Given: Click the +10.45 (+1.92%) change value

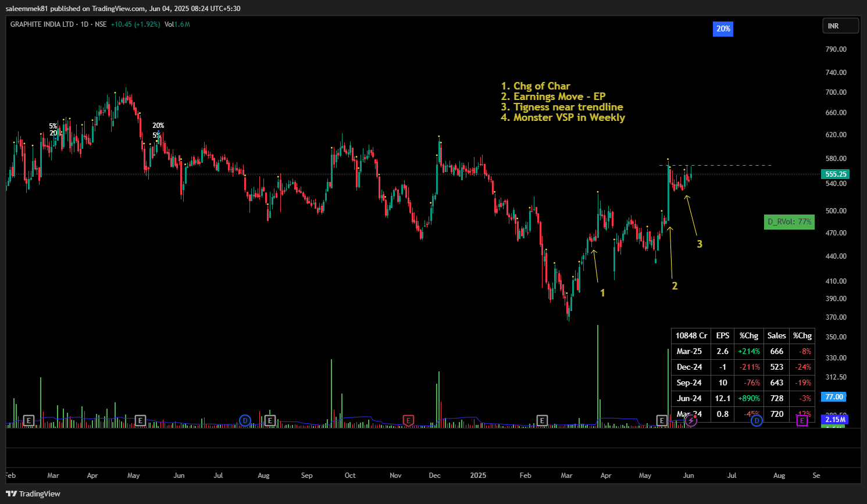Looking at the screenshot, I should [135, 24].
